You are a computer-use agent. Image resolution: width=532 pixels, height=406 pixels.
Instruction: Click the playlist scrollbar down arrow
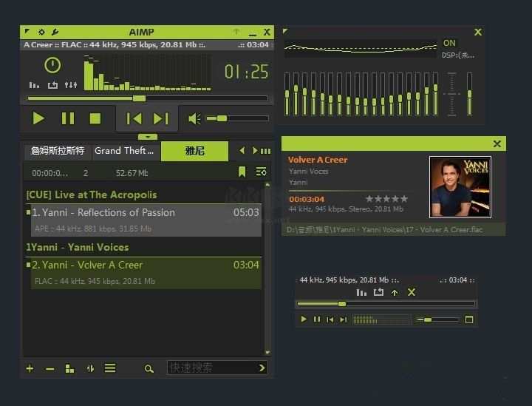[x=267, y=352]
